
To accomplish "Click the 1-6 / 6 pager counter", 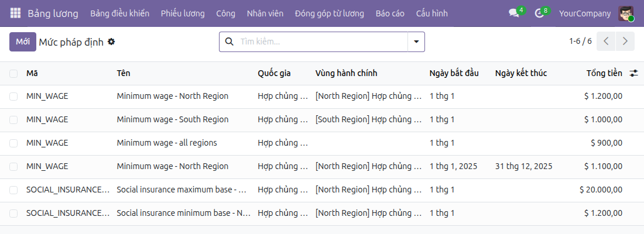I will [x=580, y=41].
